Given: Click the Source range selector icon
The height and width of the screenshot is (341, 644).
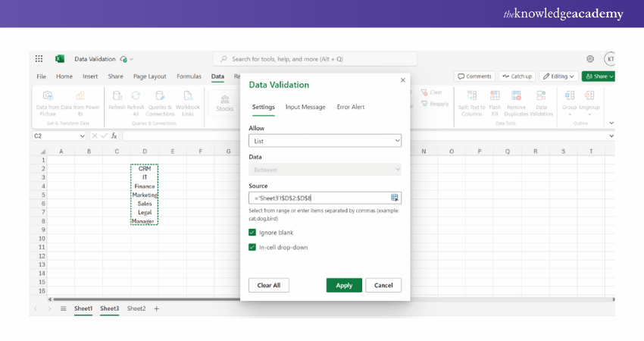Looking at the screenshot, I should pos(394,198).
